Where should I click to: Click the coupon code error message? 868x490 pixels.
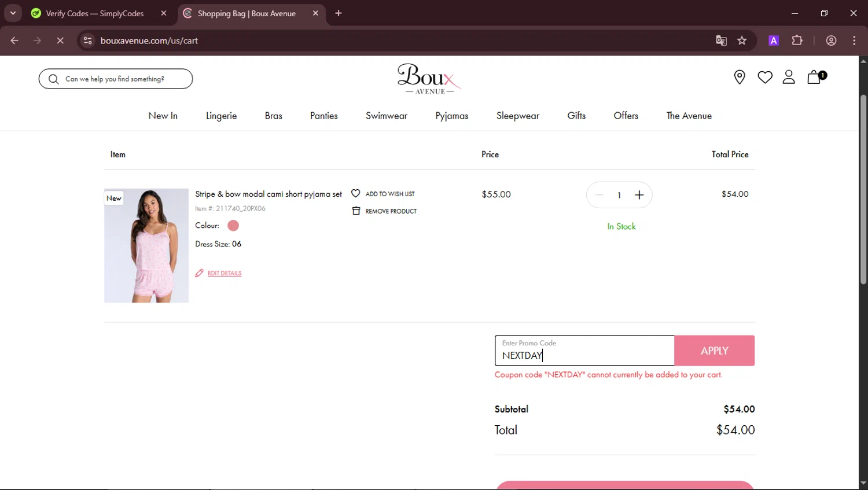(609, 375)
